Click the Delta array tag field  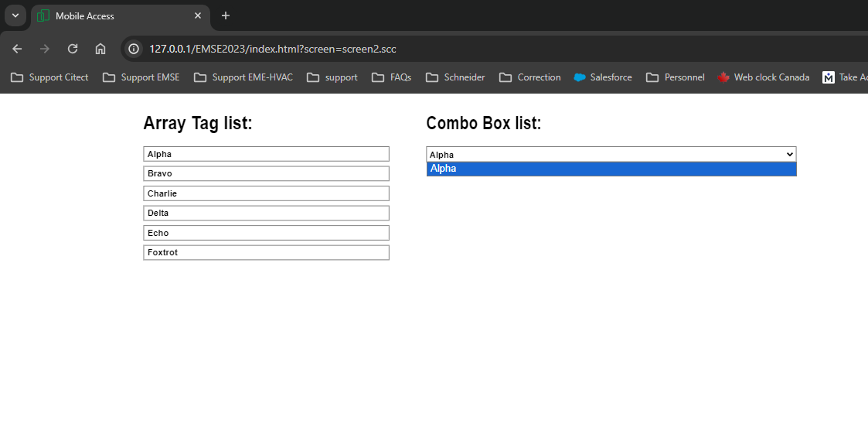266,213
